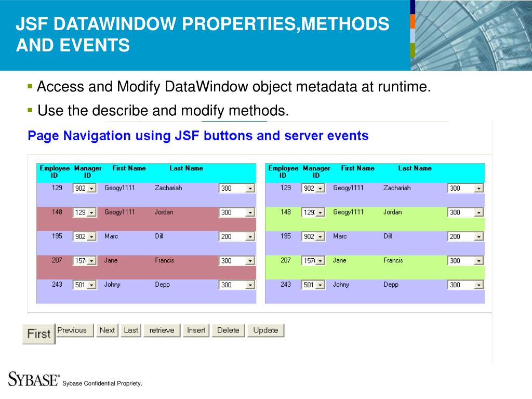
Task: Jump to Last page button
Action: pyautogui.click(x=131, y=330)
